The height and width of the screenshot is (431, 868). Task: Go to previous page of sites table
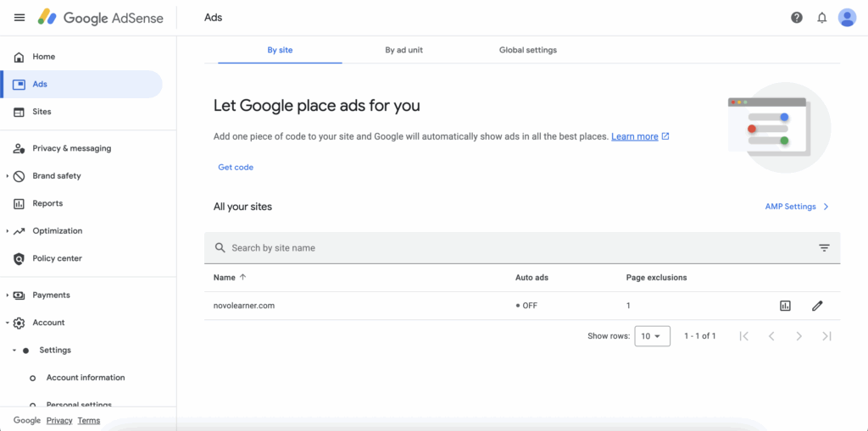[771, 336]
